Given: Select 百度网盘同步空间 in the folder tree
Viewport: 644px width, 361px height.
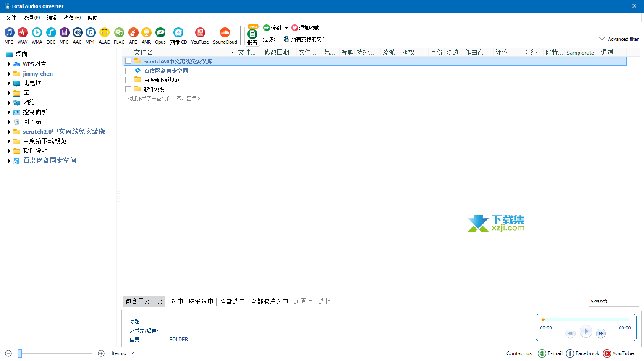Looking at the screenshot, I should coord(50,161).
